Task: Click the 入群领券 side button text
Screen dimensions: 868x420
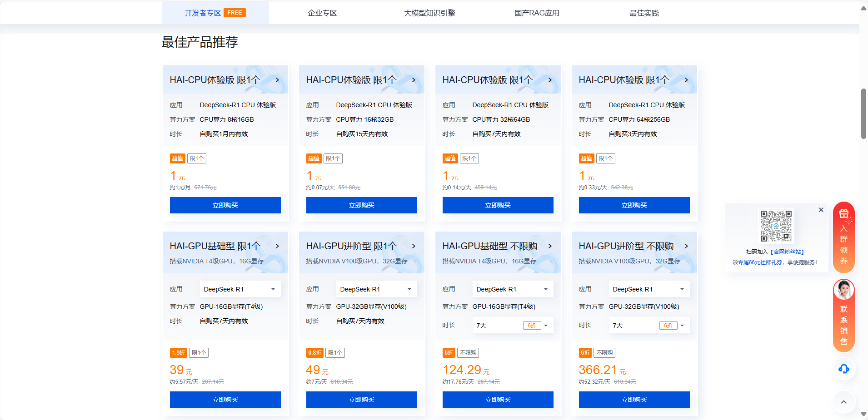Action: (x=844, y=245)
